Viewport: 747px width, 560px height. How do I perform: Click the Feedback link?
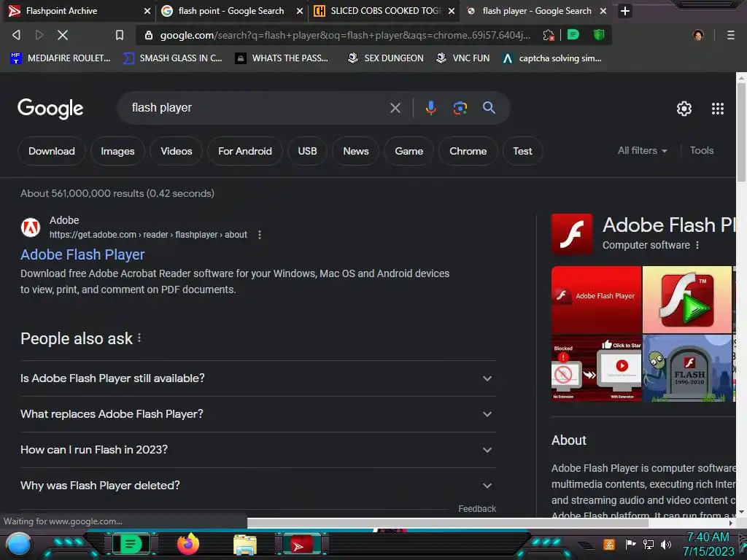pos(477,508)
